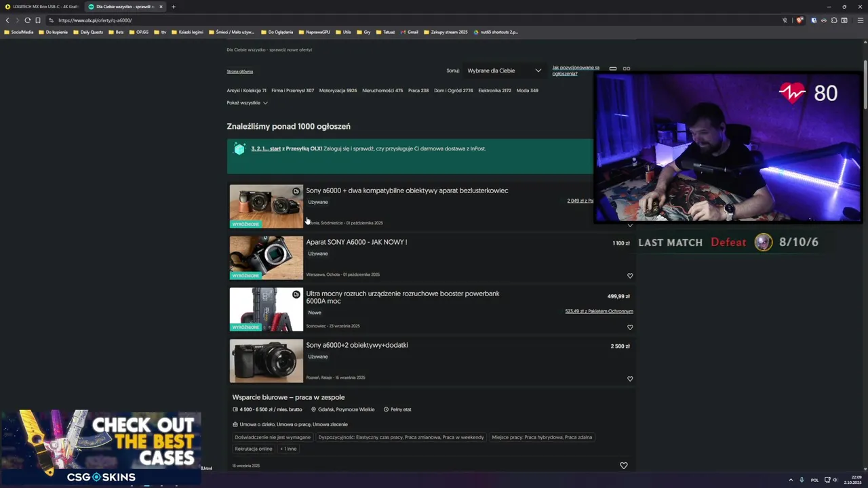The image size is (868, 488).
Task: Open 'Zakupy stream 2025' bookmarks folder
Action: (x=446, y=32)
